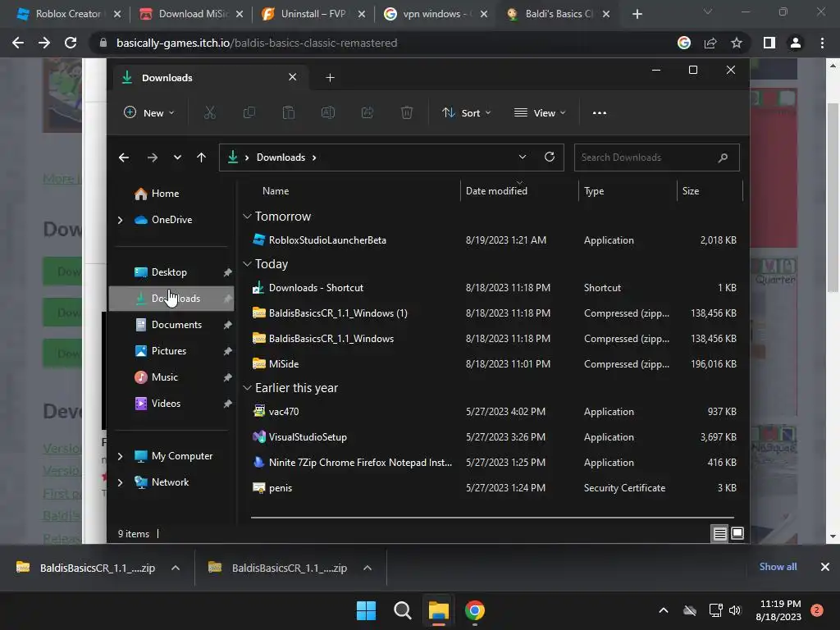Open Chrome profile avatar button
Viewport: 840px width, 630px height.
tap(796, 43)
